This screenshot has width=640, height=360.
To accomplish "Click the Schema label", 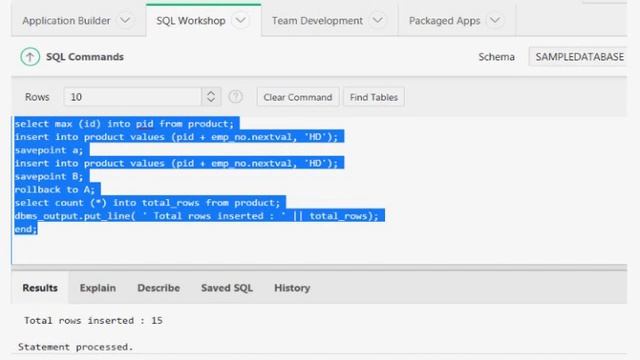I will pyautogui.click(x=496, y=57).
